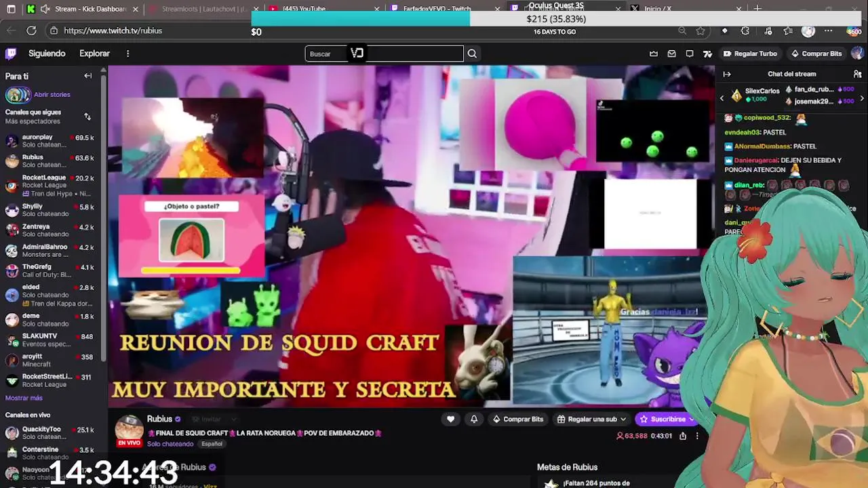Go to previous gifters leaderboard
Screen dimensions: 868x488
[x=722, y=98]
